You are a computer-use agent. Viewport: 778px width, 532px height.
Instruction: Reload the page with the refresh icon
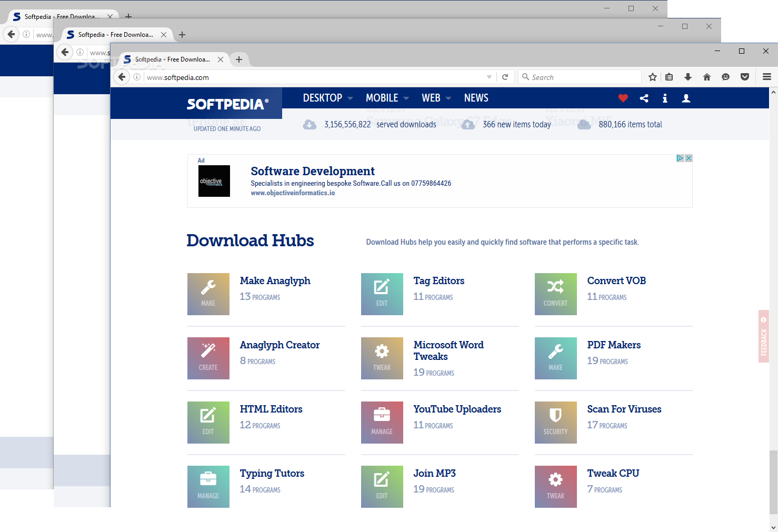[505, 77]
